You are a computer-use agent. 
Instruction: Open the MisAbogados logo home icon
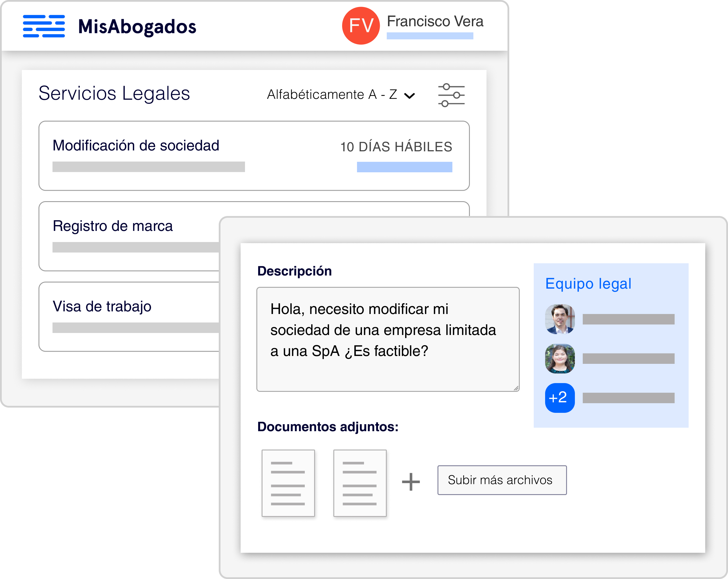pyautogui.click(x=44, y=26)
